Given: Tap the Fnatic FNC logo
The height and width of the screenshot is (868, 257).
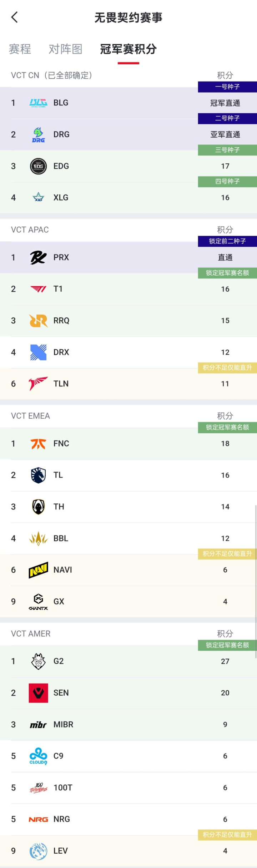Looking at the screenshot, I should (38, 444).
